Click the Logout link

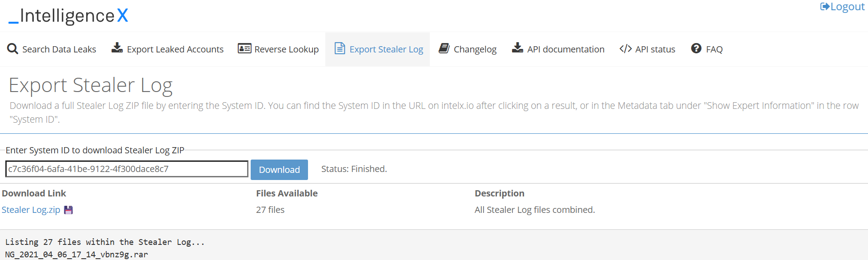click(847, 7)
